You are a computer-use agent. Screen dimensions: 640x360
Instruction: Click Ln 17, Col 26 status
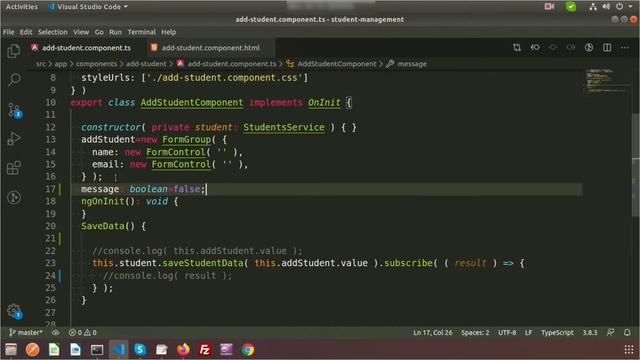tap(433, 333)
